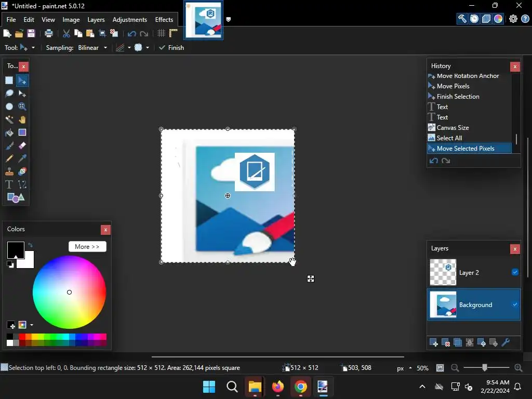Viewport: 532px width, 399px height.
Task: Click Undo in History panel
Action: click(x=434, y=161)
